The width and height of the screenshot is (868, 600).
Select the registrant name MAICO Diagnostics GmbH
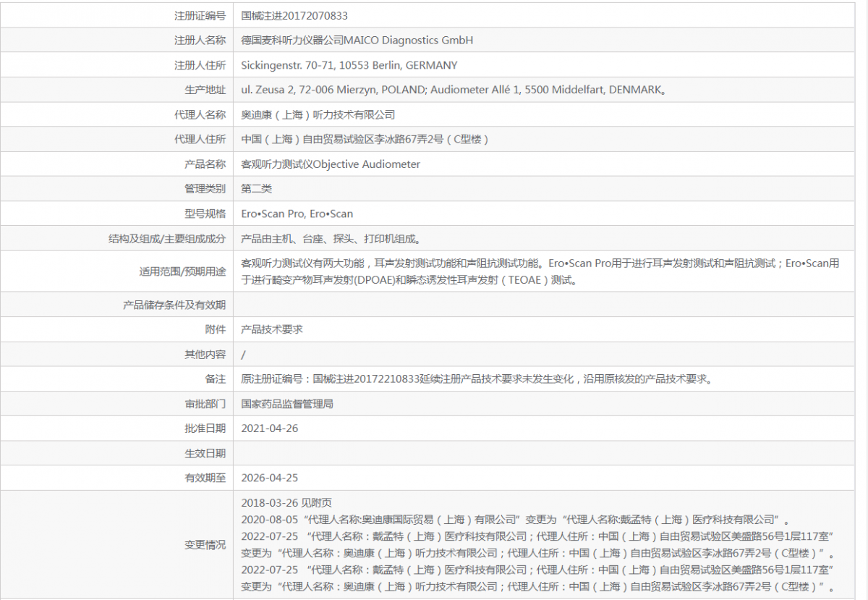point(409,41)
